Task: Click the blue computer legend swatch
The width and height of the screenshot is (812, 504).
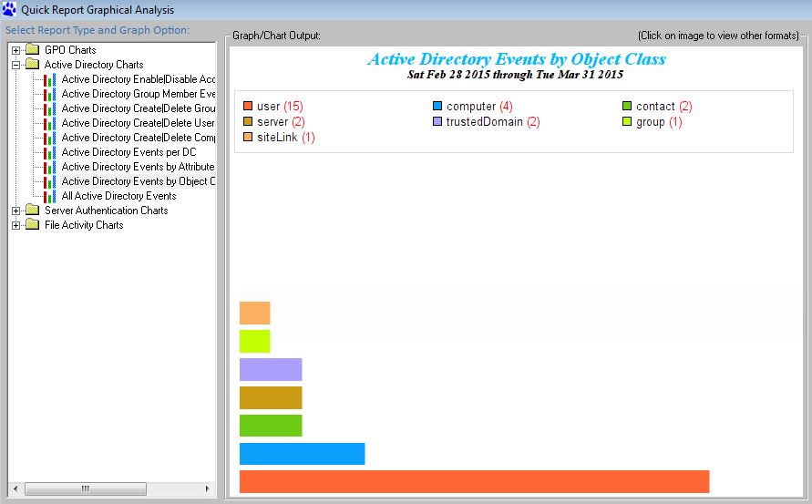Action: (437, 107)
